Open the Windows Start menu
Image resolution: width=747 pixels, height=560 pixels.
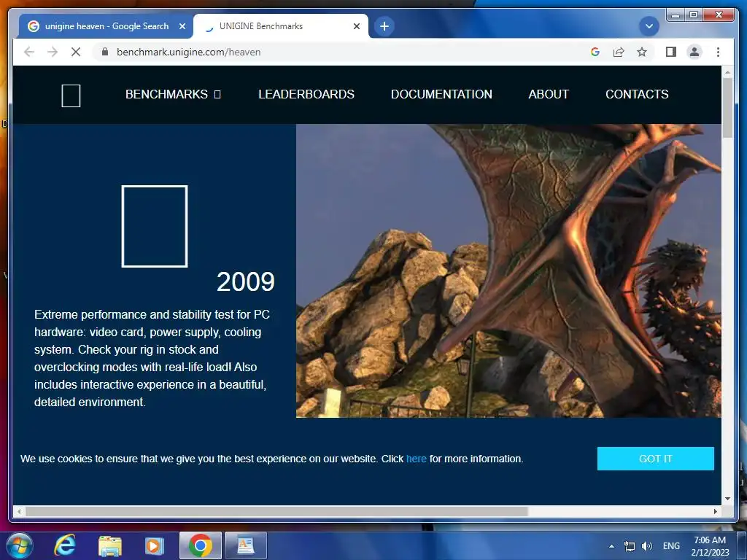(18, 545)
